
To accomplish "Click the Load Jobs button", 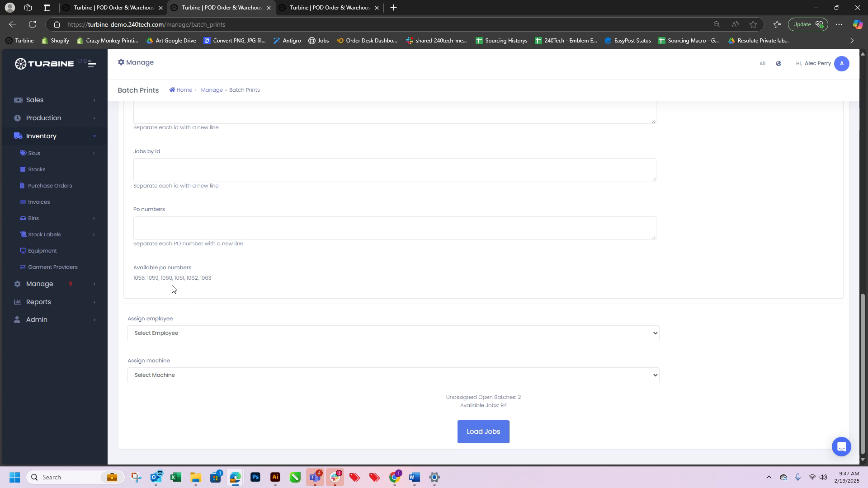I will pos(483,432).
